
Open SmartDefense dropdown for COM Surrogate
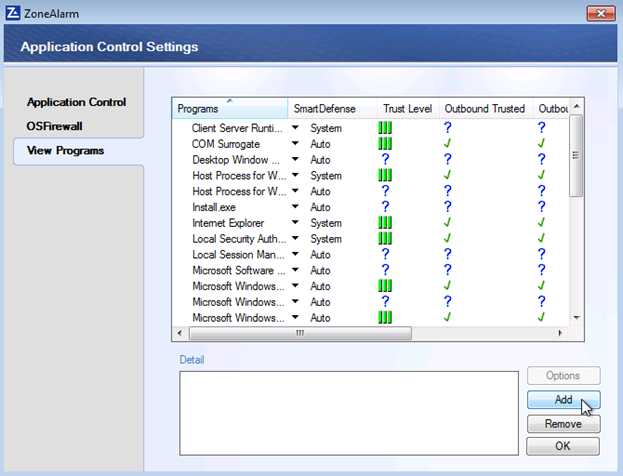pos(295,143)
